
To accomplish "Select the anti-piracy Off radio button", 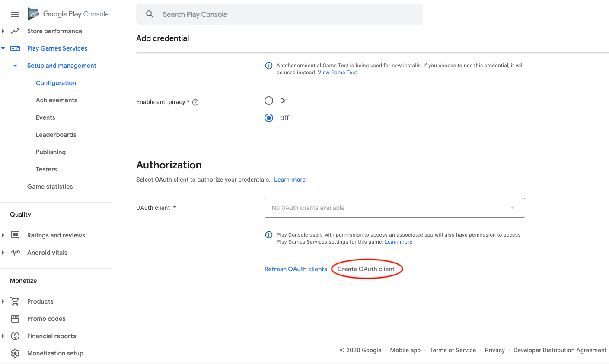I will click(x=269, y=118).
